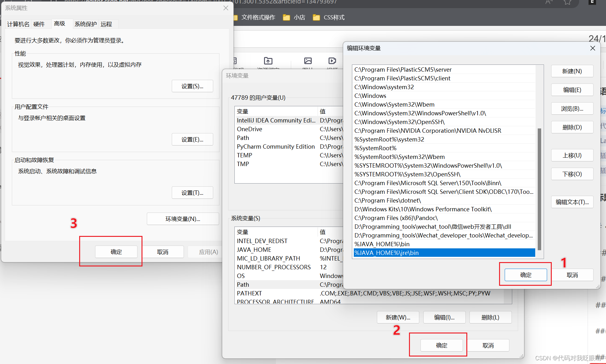Select the user Path variable row
606x364 pixels.
[x=289, y=138]
